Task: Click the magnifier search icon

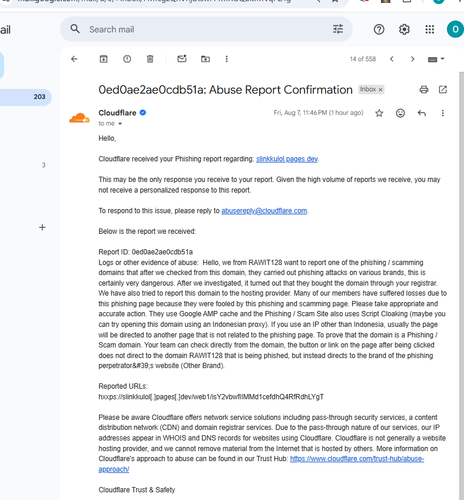Action: pyautogui.click(x=75, y=29)
